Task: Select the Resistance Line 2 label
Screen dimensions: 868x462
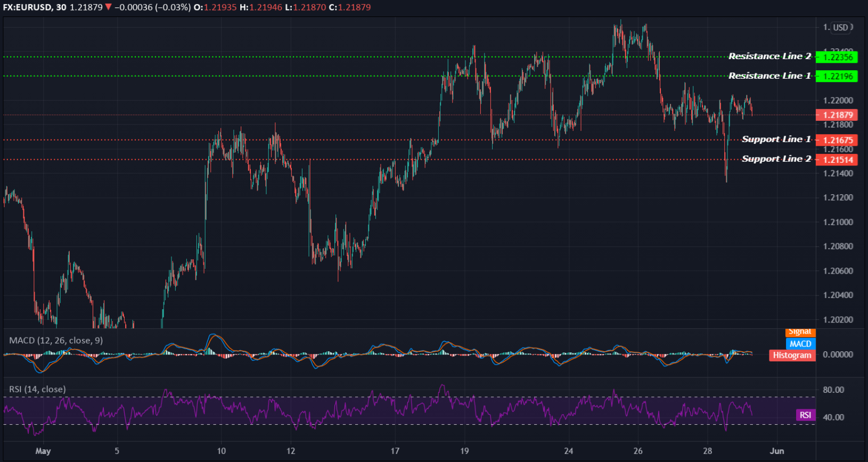Action: point(770,56)
